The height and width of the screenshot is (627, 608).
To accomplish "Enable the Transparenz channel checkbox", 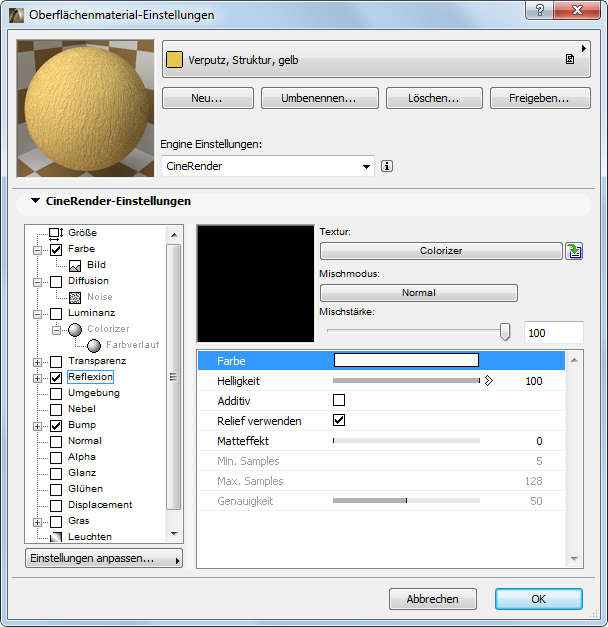I will (x=56, y=362).
